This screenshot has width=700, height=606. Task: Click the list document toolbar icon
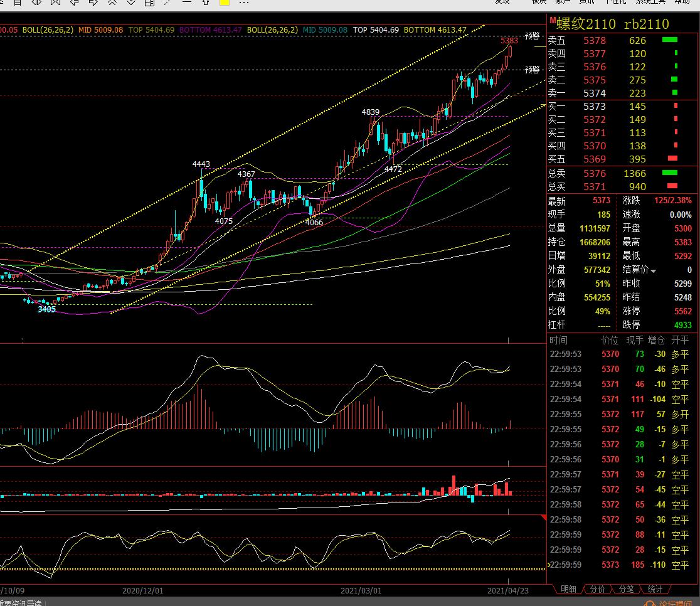18,3
